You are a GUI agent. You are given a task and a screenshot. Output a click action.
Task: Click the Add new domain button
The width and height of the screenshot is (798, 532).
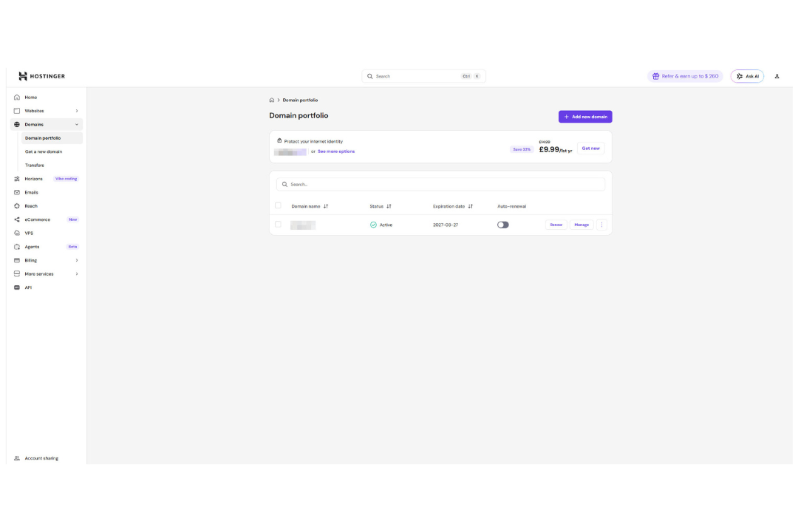coord(585,117)
